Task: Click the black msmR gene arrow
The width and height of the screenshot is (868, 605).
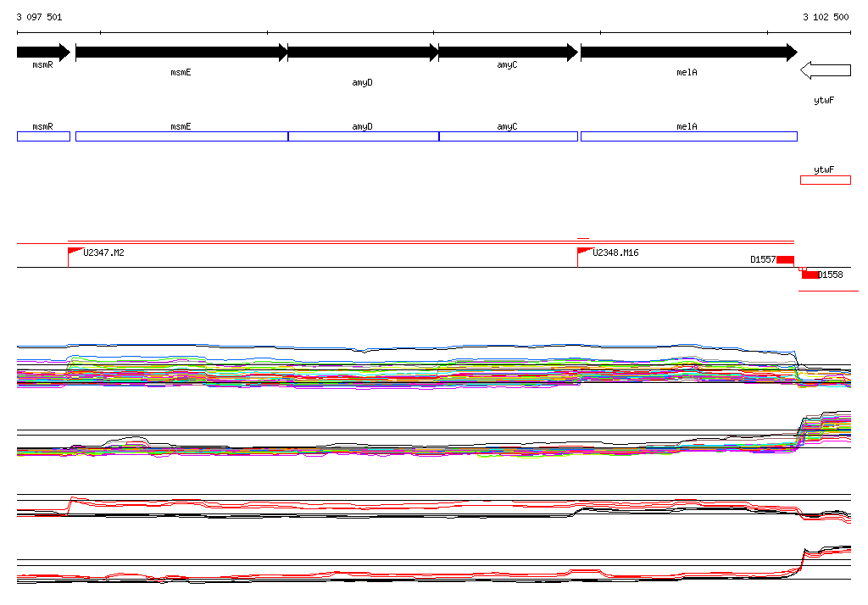Action: coord(44,53)
